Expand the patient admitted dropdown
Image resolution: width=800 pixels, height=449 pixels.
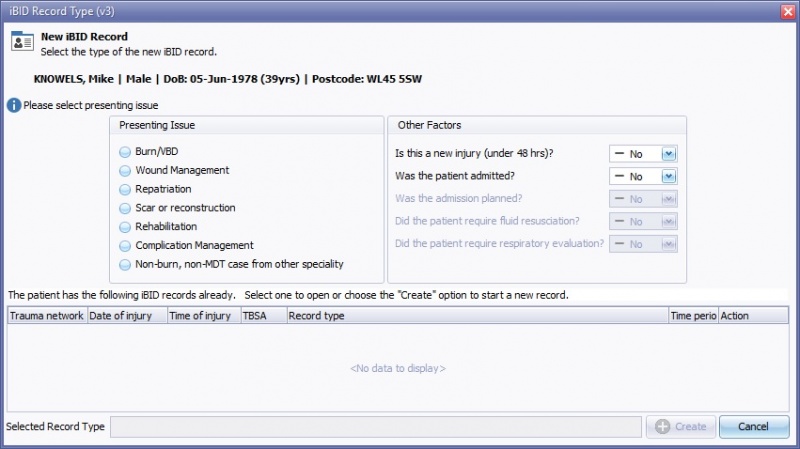coord(669,176)
